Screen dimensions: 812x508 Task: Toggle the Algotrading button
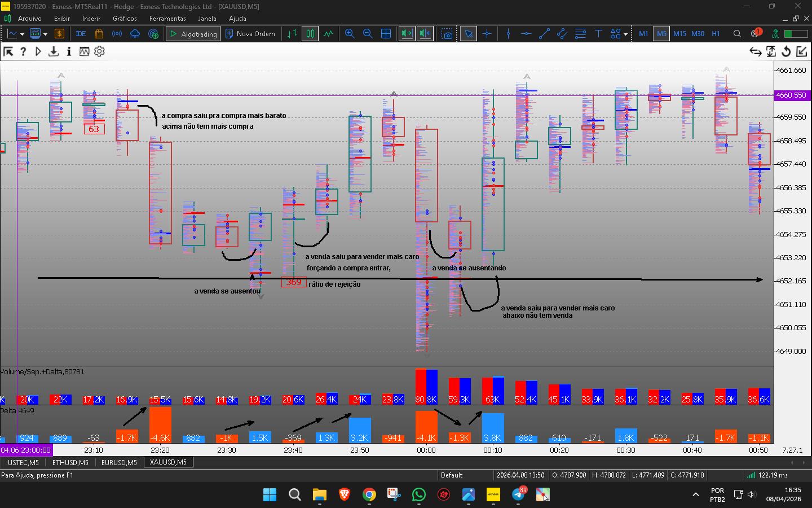193,34
